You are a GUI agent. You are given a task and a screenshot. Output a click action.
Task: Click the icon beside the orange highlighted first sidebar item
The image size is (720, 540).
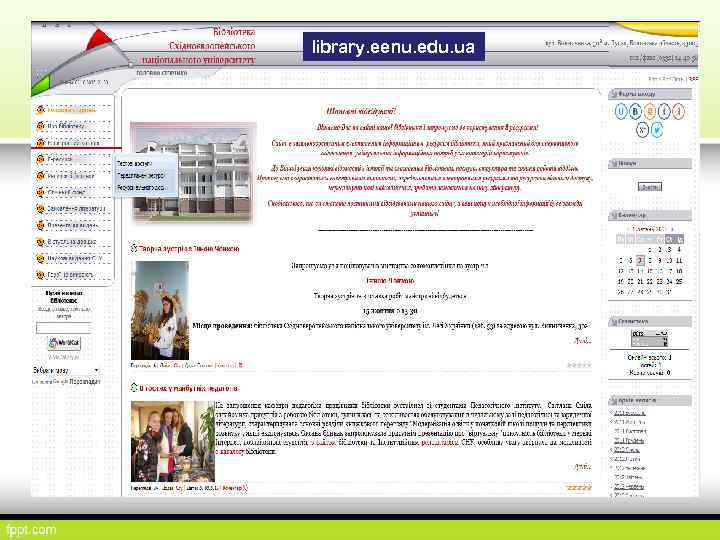(40, 110)
